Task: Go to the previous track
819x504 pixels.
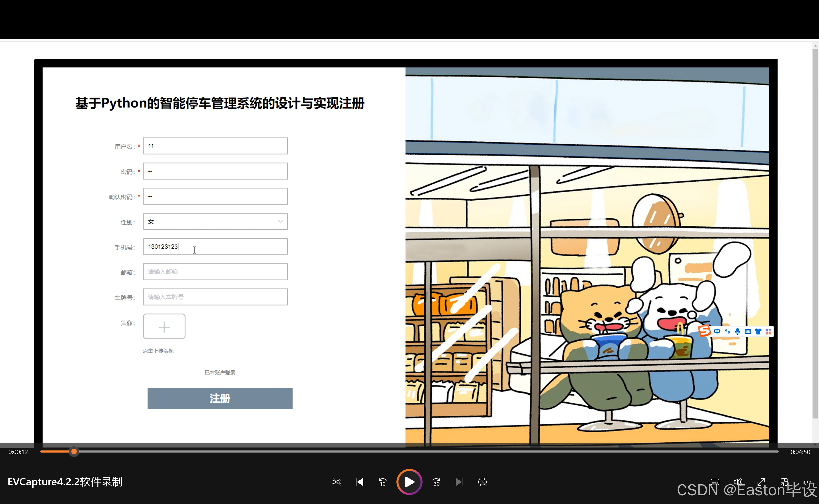Action: point(360,482)
